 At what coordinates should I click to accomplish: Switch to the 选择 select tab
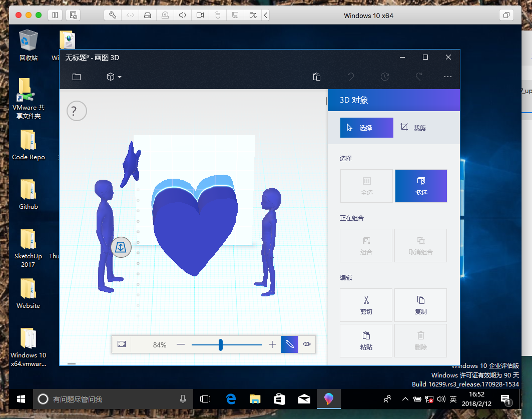(366, 128)
